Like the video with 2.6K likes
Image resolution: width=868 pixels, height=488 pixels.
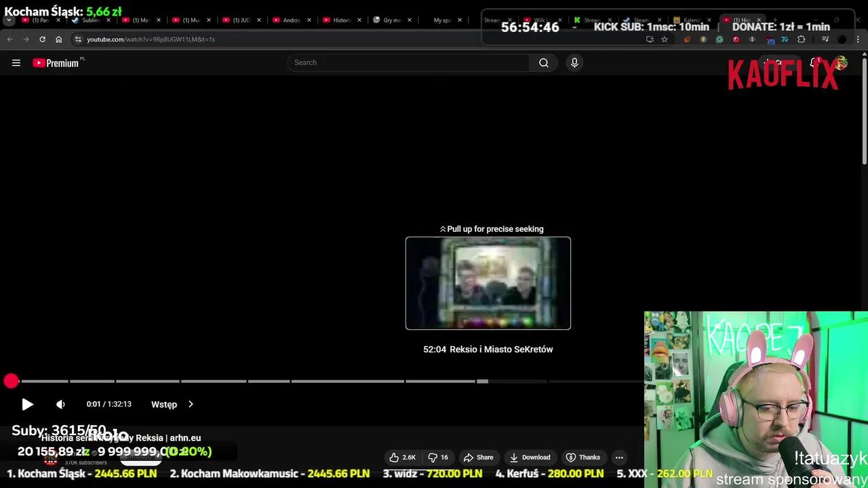(x=402, y=457)
